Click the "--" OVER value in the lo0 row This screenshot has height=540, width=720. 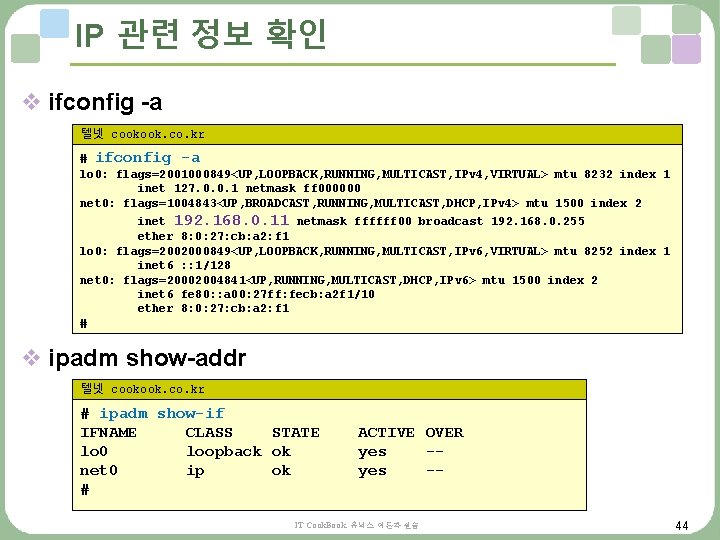pyautogui.click(x=435, y=452)
